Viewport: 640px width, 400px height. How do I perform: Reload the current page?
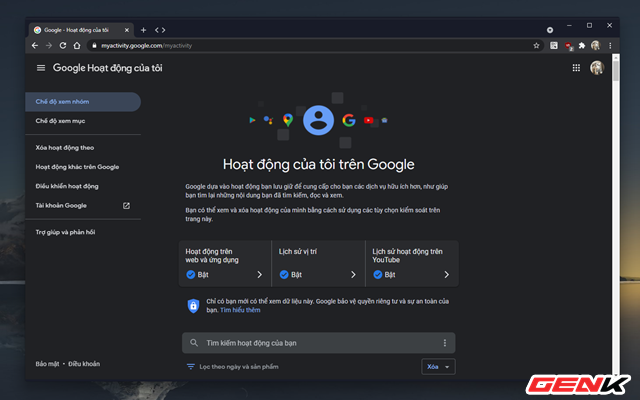pyautogui.click(x=63, y=46)
